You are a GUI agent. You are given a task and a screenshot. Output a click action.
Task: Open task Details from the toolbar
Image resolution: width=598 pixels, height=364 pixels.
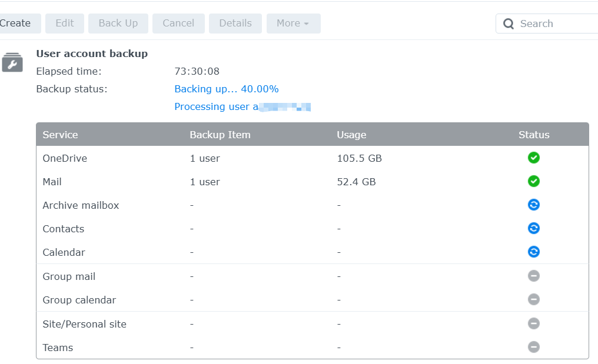coord(235,24)
